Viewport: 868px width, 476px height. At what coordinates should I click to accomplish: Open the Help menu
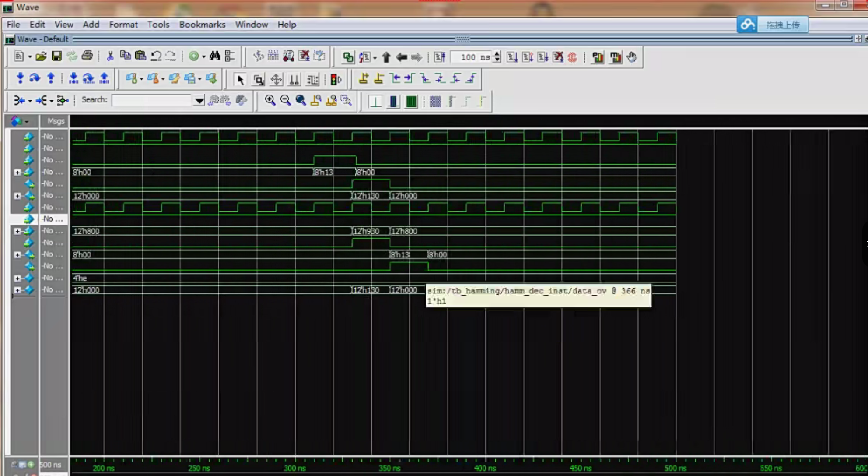[287, 25]
